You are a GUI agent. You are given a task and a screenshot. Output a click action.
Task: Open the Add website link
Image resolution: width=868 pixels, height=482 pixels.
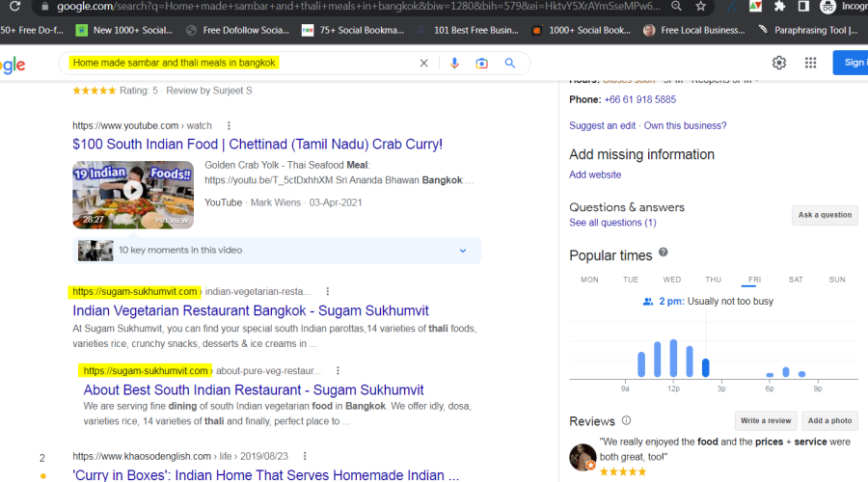coord(595,174)
